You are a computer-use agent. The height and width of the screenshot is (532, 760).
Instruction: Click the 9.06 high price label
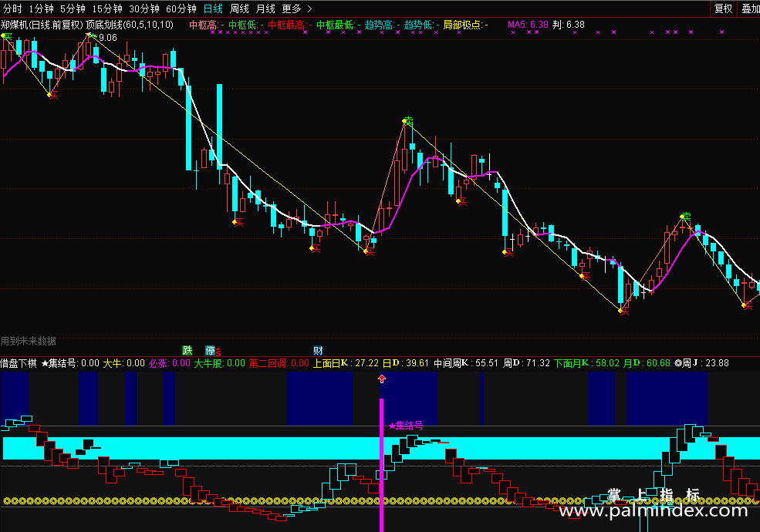(x=107, y=37)
